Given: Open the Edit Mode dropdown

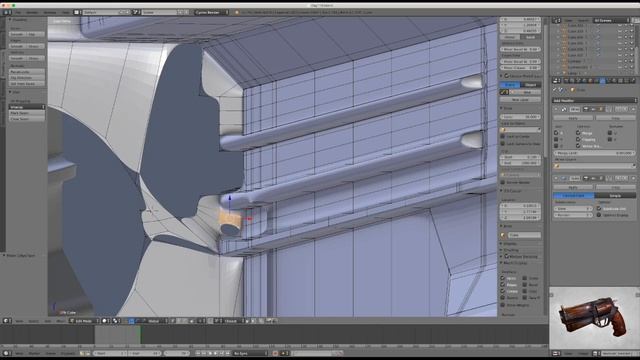Looking at the screenshot, I should (x=84, y=321).
